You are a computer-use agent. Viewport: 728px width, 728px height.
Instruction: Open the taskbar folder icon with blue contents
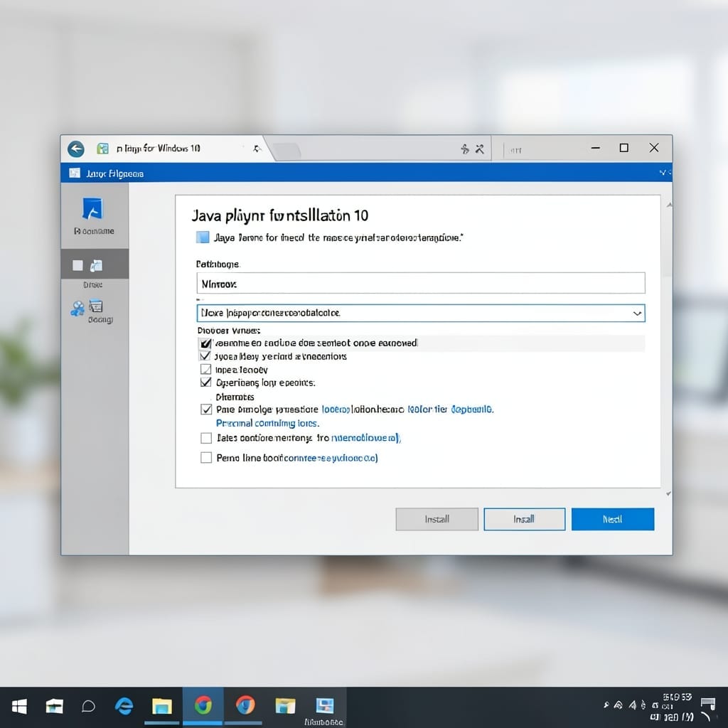tap(284, 706)
